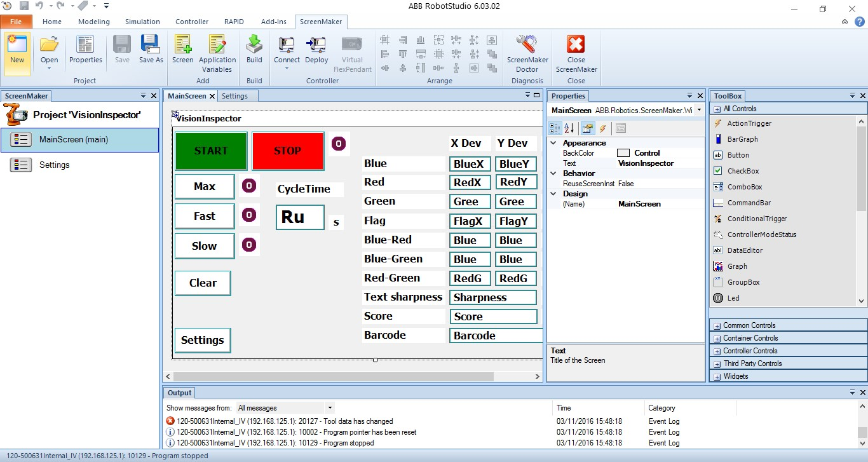The image size is (868, 462).
Task: Switch to the RAPID ribbon tab
Action: pyautogui.click(x=234, y=22)
